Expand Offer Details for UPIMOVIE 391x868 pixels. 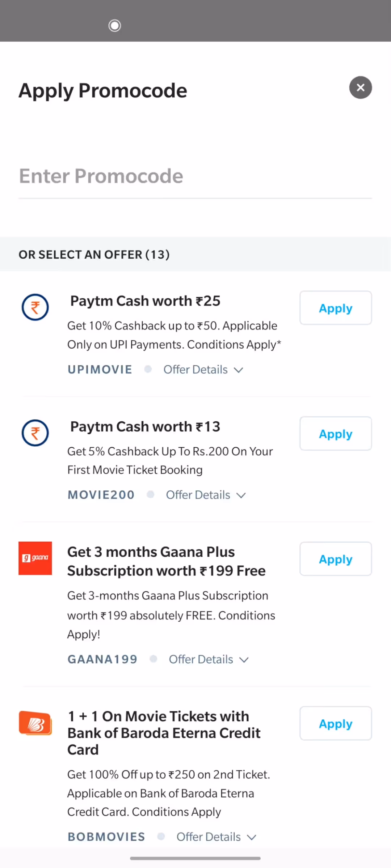[203, 370]
